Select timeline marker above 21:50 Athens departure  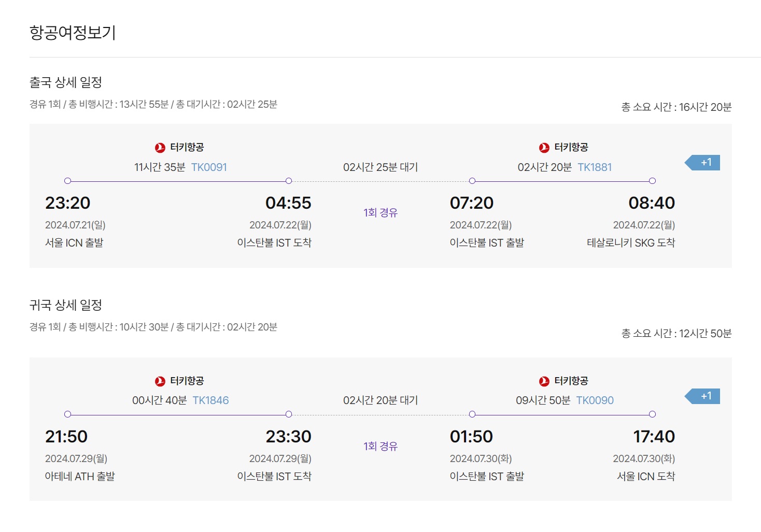point(67,414)
